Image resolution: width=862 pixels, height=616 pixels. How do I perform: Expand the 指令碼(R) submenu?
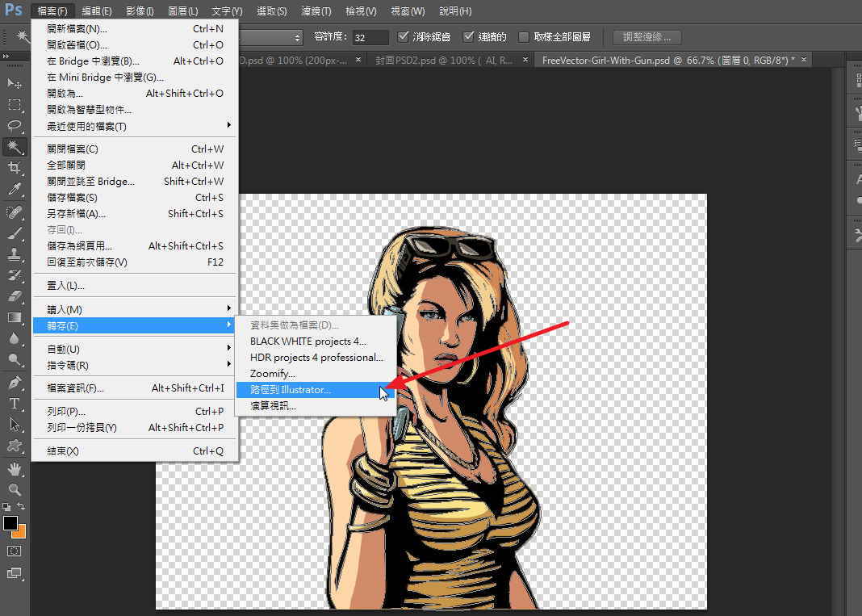pos(135,365)
